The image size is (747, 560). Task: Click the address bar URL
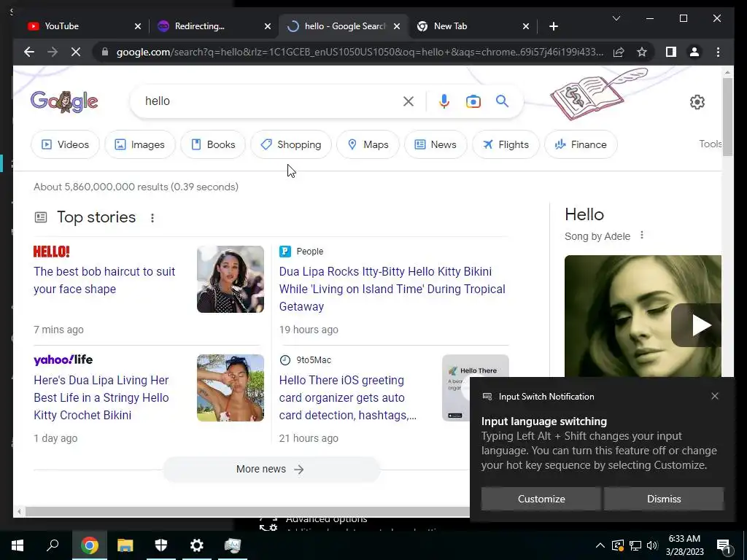click(x=360, y=52)
